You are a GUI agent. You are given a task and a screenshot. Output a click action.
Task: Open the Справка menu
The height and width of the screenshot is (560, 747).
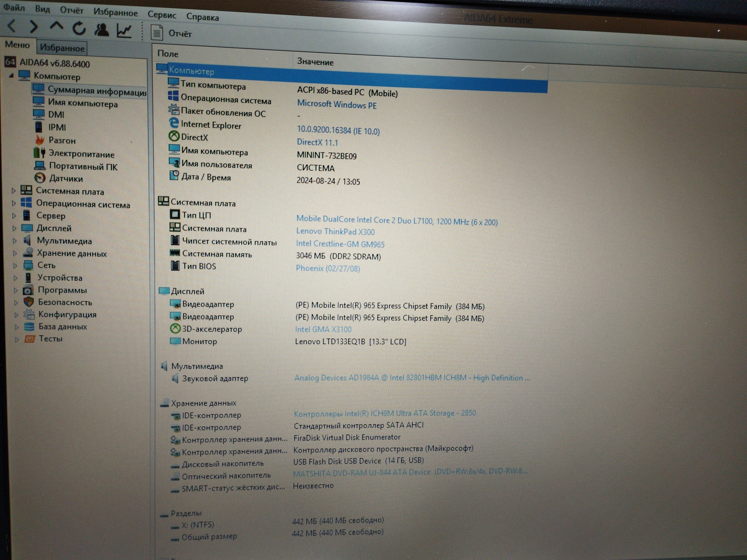202,17
